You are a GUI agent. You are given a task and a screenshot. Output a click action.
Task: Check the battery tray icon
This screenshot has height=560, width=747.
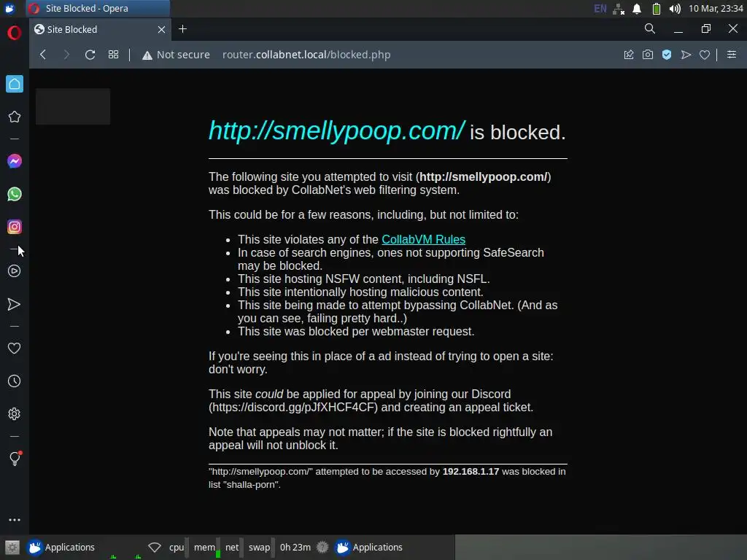(x=656, y=9)
